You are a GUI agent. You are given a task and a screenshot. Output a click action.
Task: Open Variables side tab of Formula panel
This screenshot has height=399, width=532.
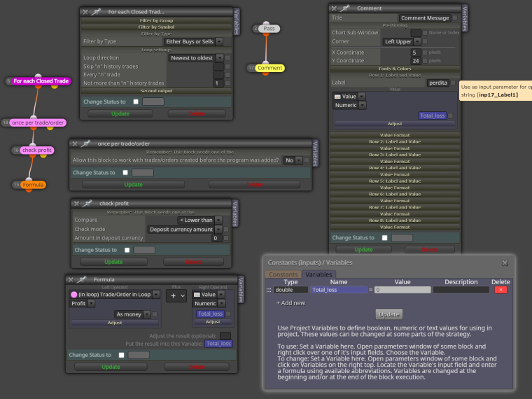pyautogui.click(x=241, y=290)
